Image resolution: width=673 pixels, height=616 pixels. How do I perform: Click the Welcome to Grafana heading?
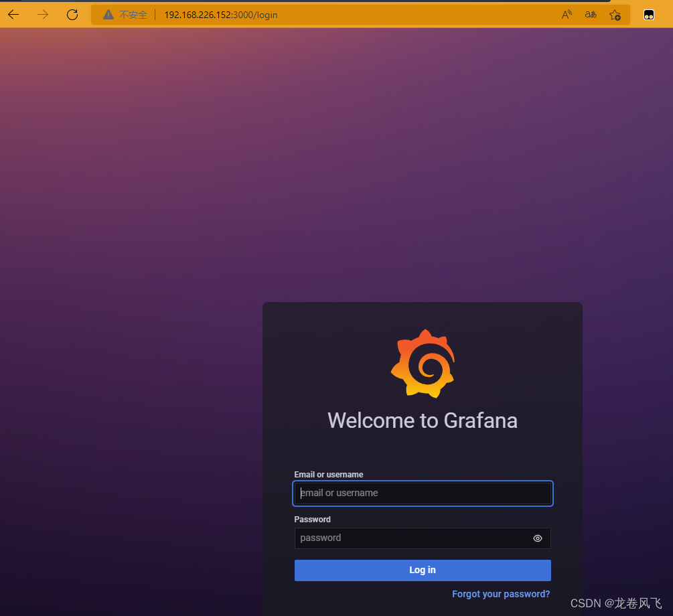pyautogui.click(x=423, y=420)
